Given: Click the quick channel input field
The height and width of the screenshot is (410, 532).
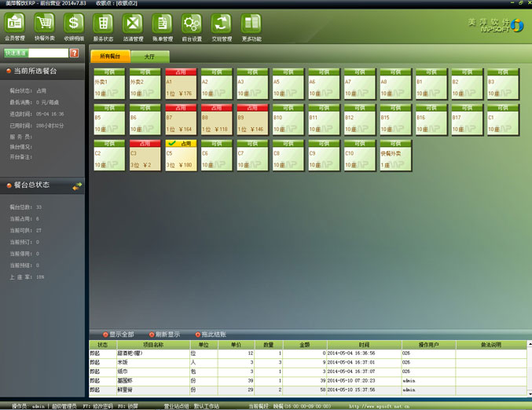Looking at the screenshot, I should [x=49, y=53].
